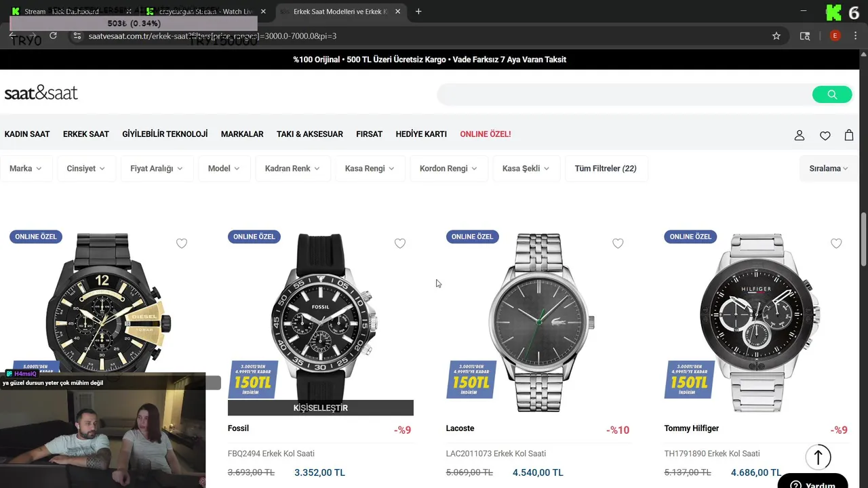Open MARKALAR menu
The width and height of the screenshot is (868, 488).
(x=242, y=134)
